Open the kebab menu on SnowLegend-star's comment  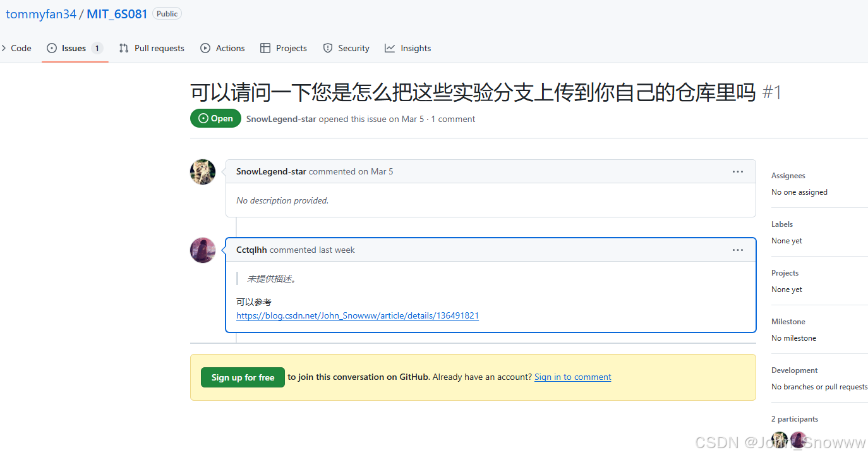point(737,171)
